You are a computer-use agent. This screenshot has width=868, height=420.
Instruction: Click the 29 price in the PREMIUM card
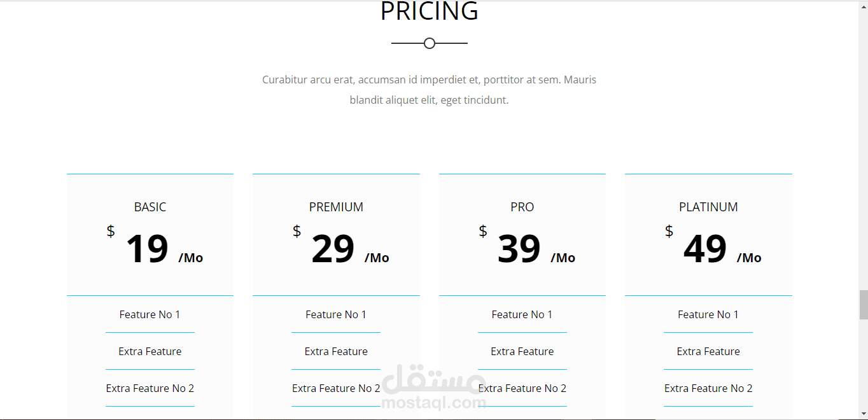tap(333, 249)
